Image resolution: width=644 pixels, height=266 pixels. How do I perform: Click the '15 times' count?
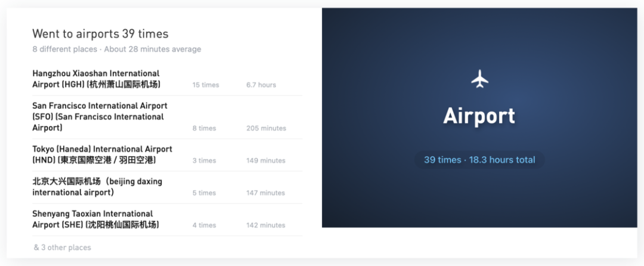[x=206, y=85]
